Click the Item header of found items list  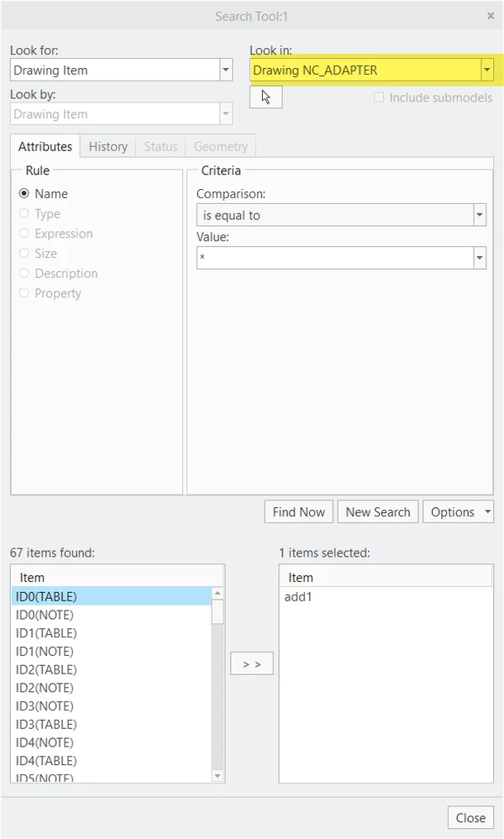point(117,577)
